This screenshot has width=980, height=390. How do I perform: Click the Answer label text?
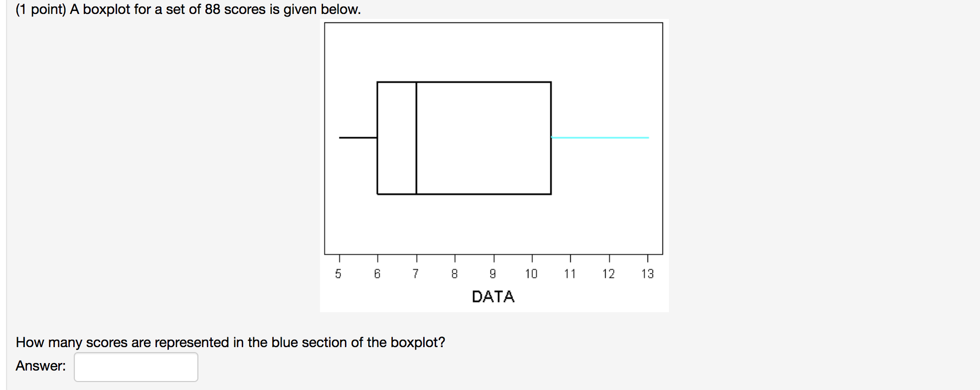point(39,366)
